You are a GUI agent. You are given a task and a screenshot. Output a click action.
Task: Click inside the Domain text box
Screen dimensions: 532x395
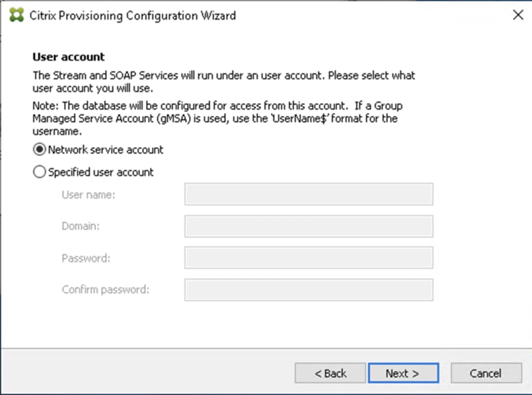[308, 226]
